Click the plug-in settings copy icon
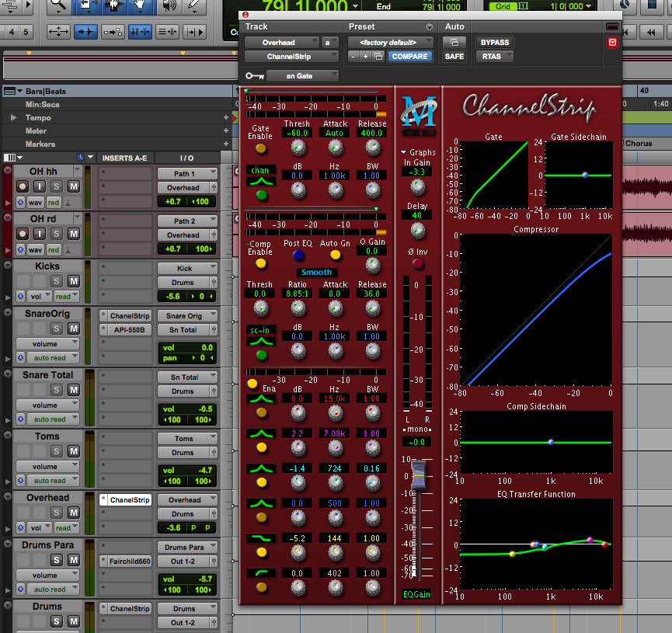 (x=378, y=57)
